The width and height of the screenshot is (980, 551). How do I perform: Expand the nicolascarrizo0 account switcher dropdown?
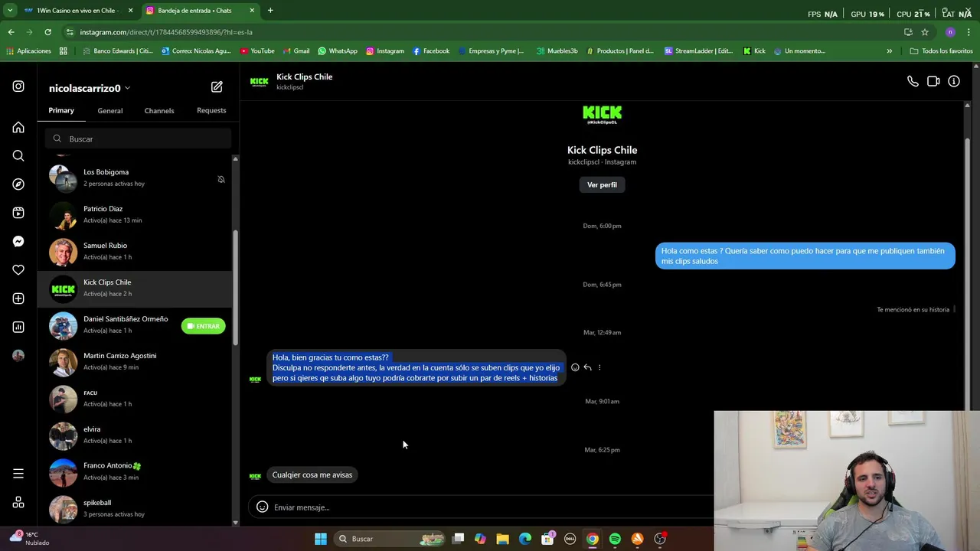pyautogui.click(x=127, y=88)
